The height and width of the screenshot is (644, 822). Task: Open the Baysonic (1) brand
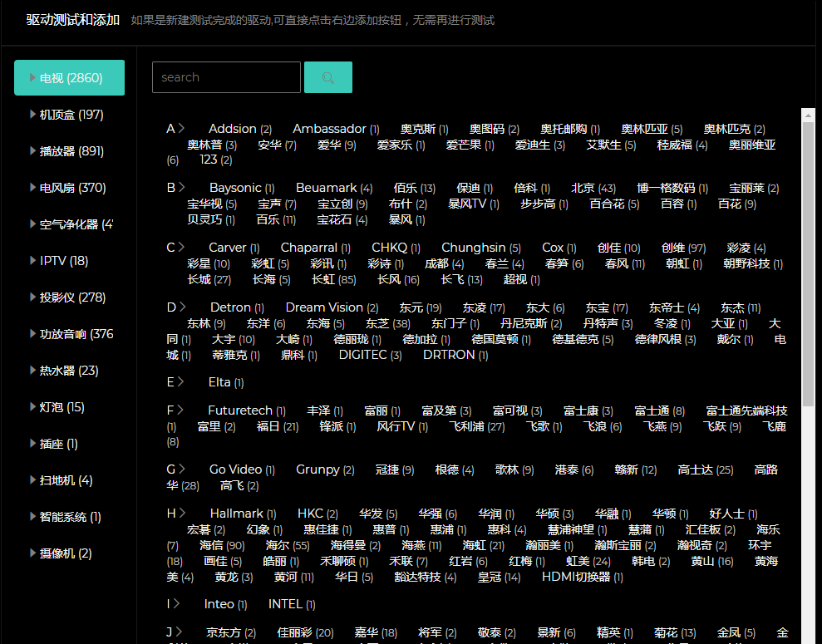[242, 188]
